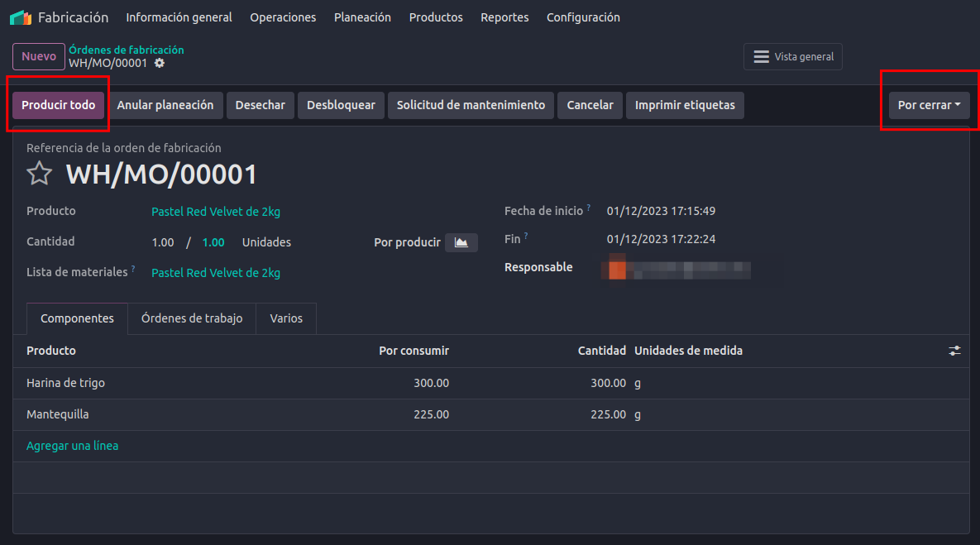Click Cantidad column header

pos(602,351)
